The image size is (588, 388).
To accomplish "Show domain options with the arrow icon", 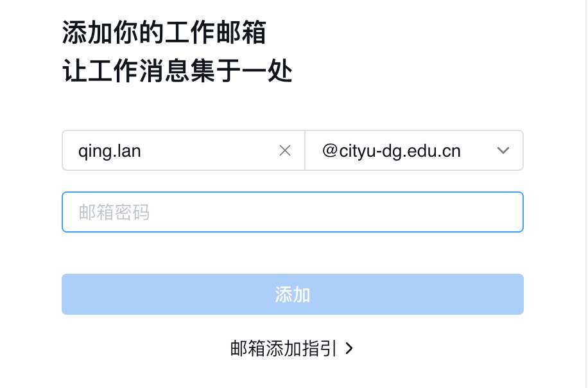I will pyautogui.click(x=503, y=151).
